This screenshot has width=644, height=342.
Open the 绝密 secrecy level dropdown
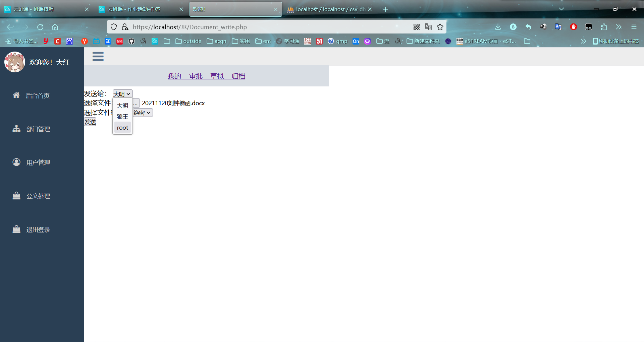pyautogui.click(x=143, y=113)
